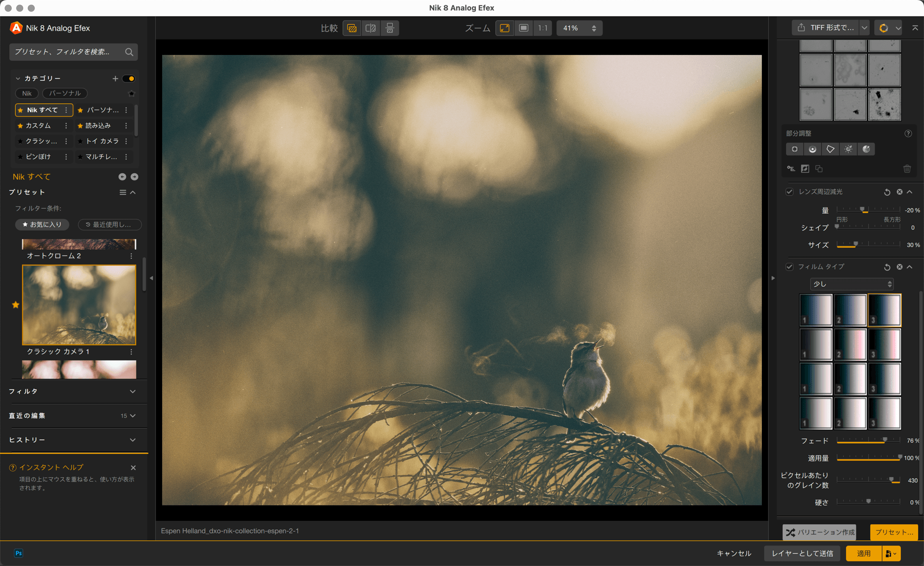Collapse the プリセット section
The image size is (924, 566).
(133, 192)
